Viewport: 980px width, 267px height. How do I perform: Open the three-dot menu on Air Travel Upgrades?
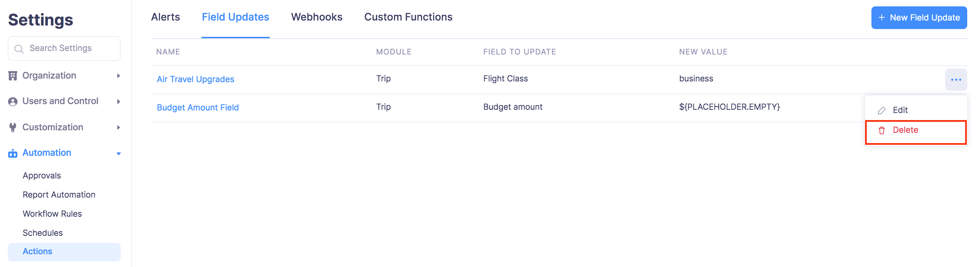coord(956,79)
